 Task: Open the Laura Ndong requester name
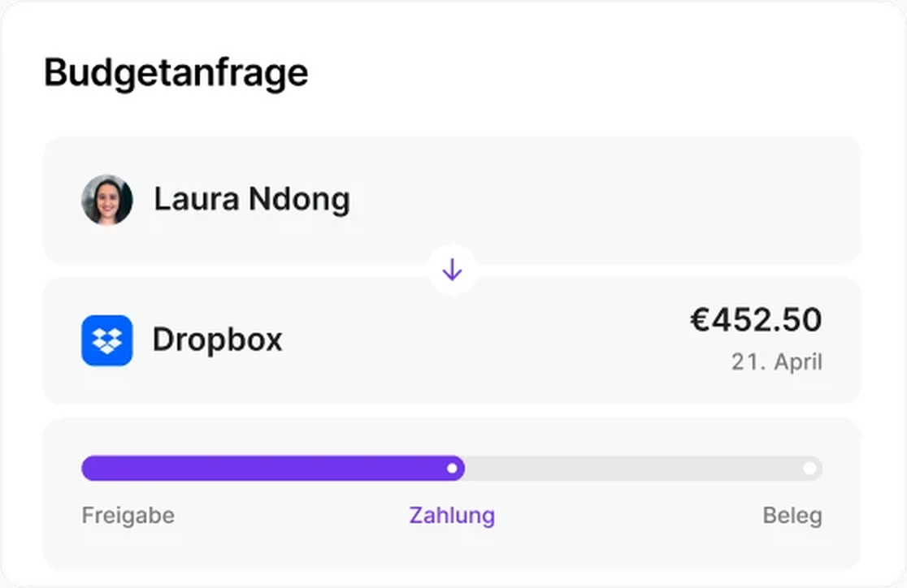click(x=252, y=199)
